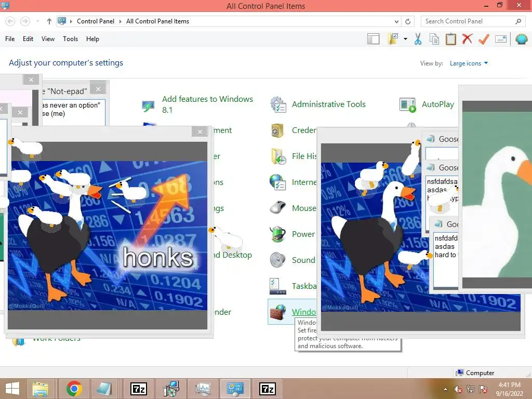Click the Forward navigation arrow
Screen dimensions: 532x399
tap(25, 21)
